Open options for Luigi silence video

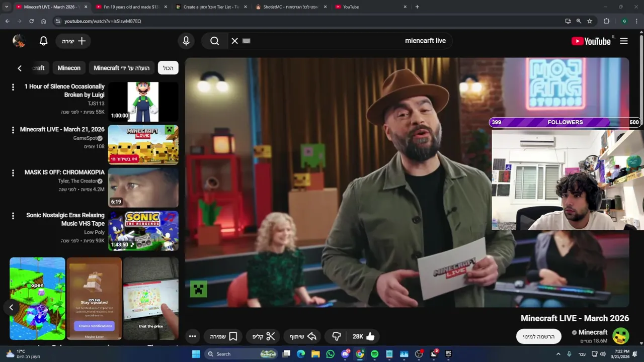pyautogui.click(x=13, y=87)
